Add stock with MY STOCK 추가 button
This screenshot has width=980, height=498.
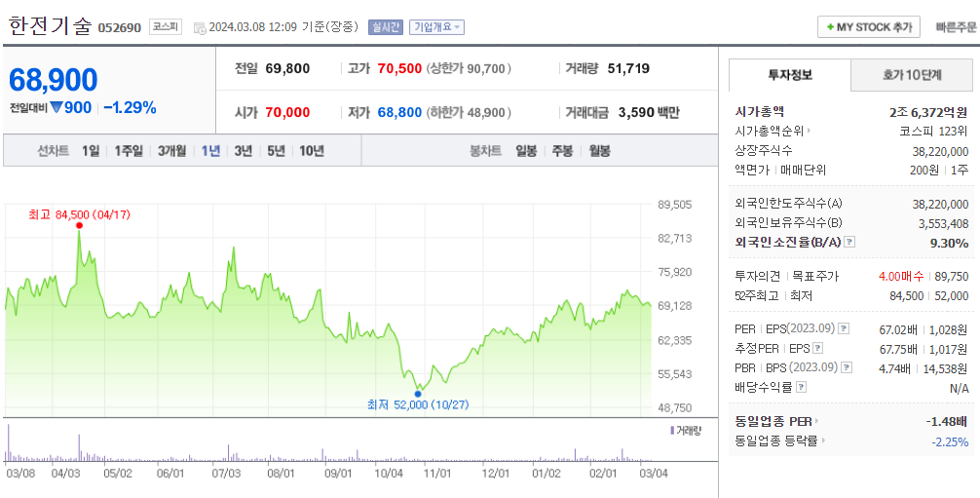[x=869, y=27]
